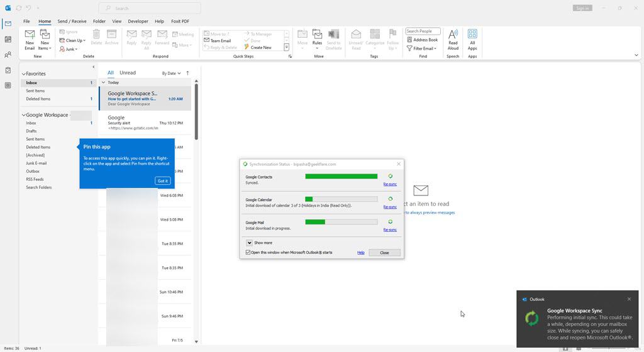Expand the Quick Steps gallery

click(287, 48)
